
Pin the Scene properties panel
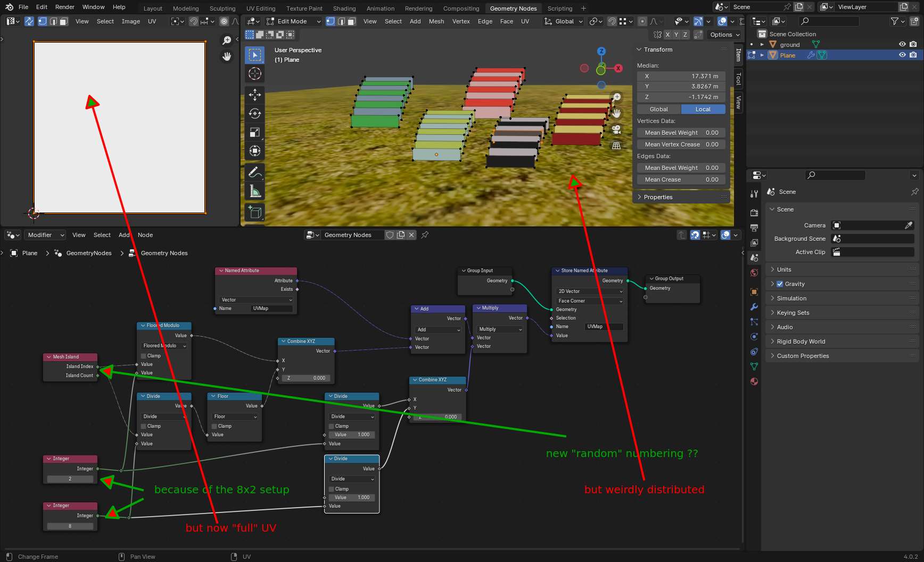pos(914,192)
